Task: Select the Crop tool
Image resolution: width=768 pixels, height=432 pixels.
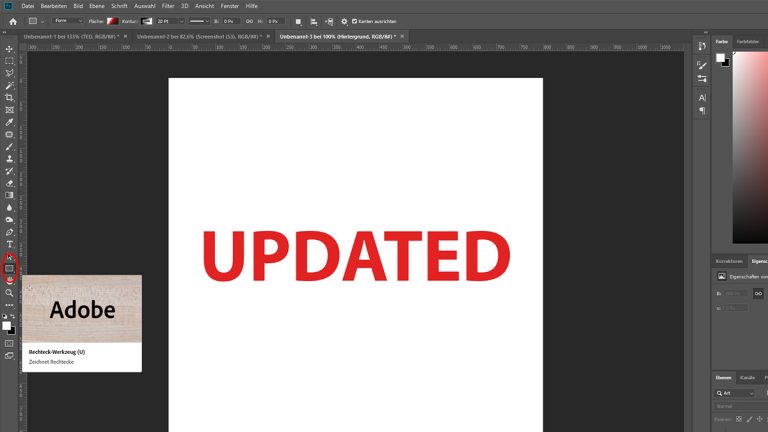Action: pos(9,98)
